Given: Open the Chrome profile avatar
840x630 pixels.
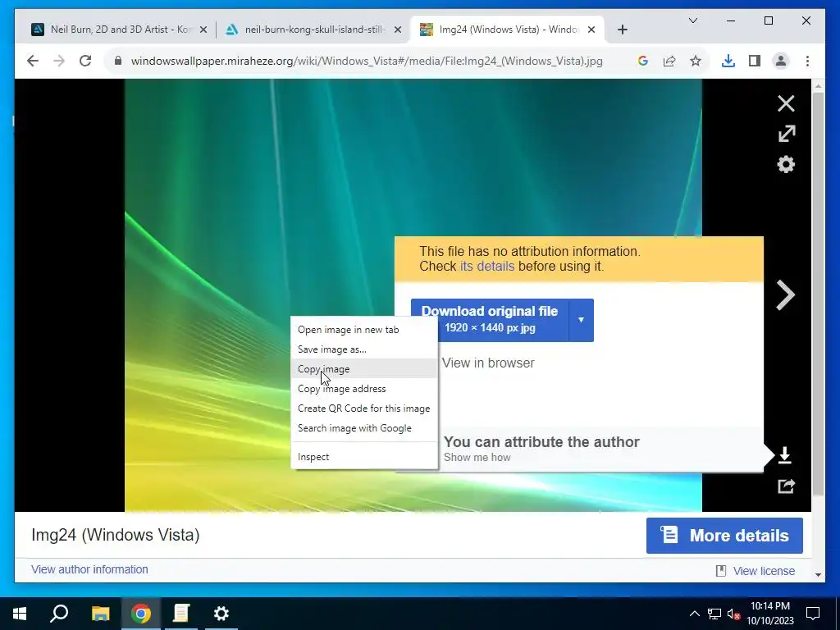Looking at the screenshot, I should [781, 61].
